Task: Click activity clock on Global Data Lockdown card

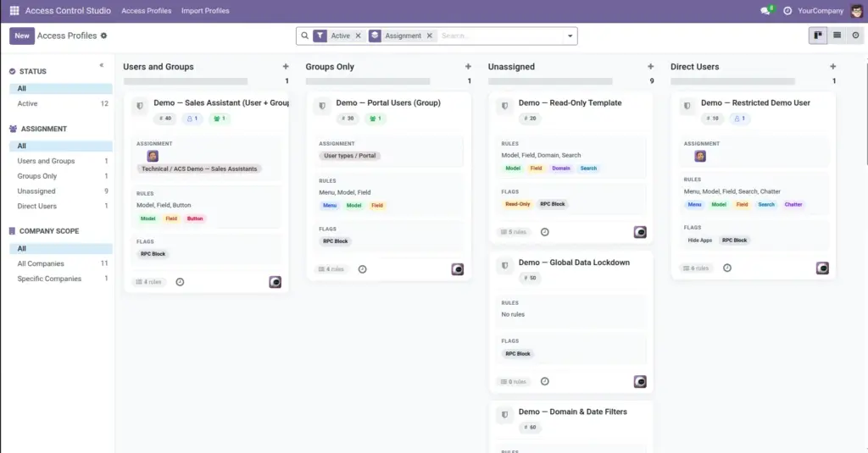Action: (545, 382)
